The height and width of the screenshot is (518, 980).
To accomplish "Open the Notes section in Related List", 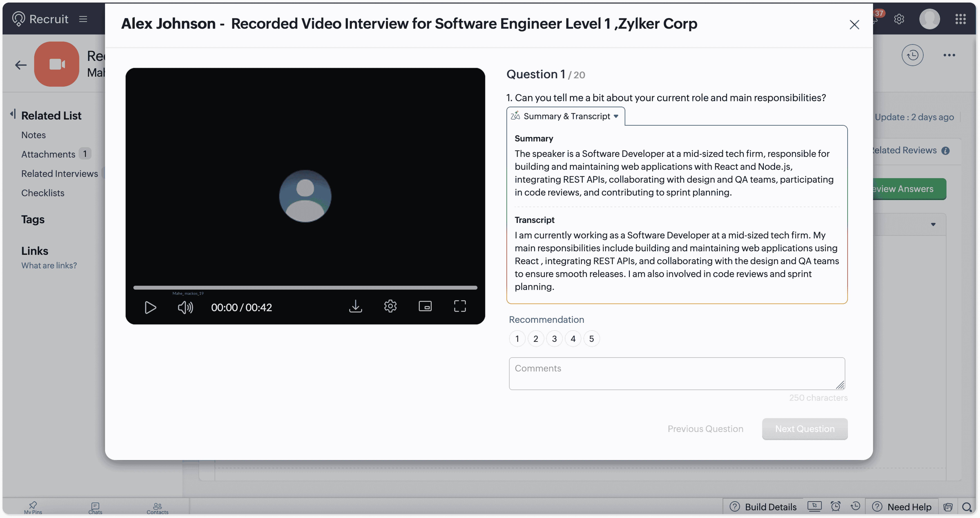I will [34, 135].
